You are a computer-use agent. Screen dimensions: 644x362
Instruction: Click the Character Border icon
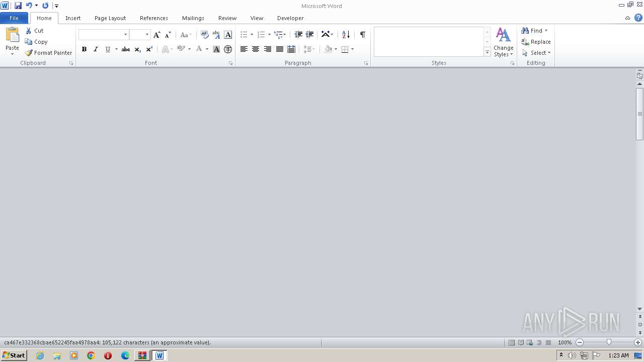pyautogui.click(x=228, y=35)
